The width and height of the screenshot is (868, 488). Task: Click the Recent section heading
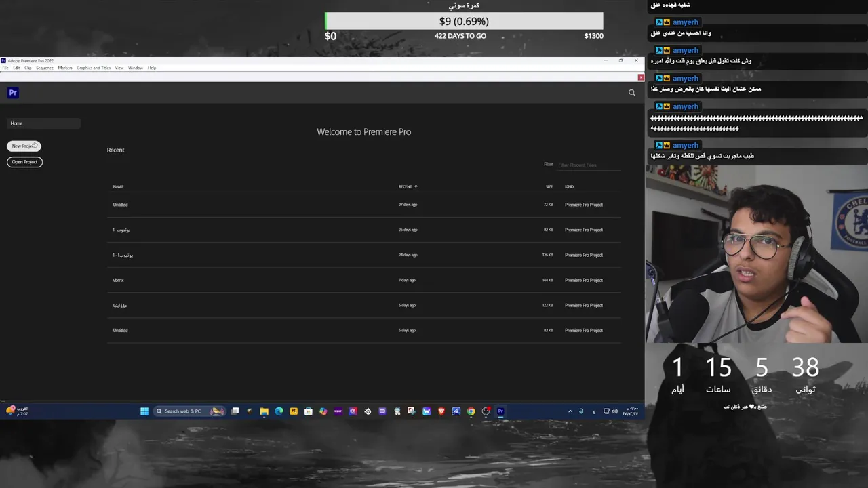115,150
